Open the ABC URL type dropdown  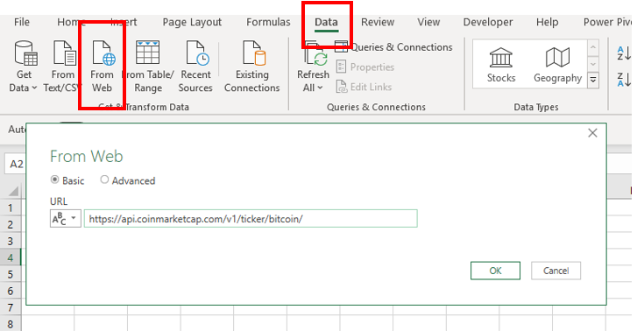(x=66, y=218)
